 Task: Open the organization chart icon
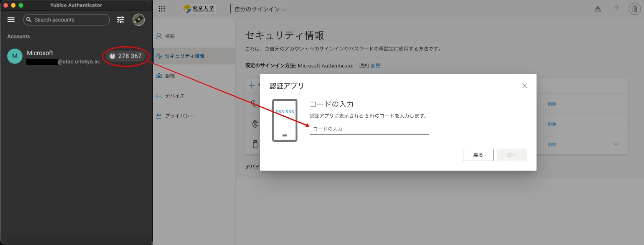(598, 9)
